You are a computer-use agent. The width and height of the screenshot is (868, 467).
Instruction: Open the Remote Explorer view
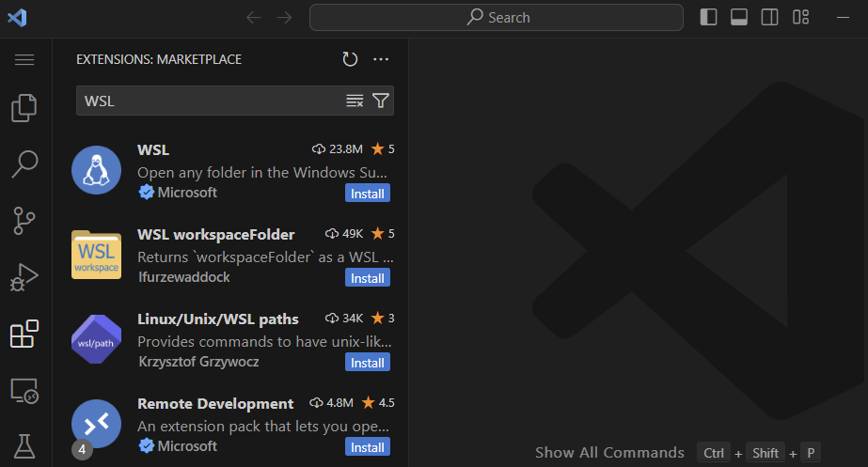point(24,391)
